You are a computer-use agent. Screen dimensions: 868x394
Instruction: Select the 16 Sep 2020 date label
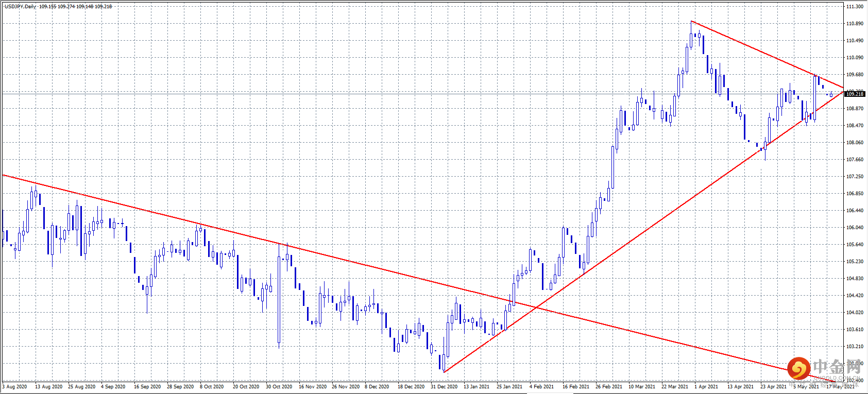pyautogui.click(x=147, y=387)
